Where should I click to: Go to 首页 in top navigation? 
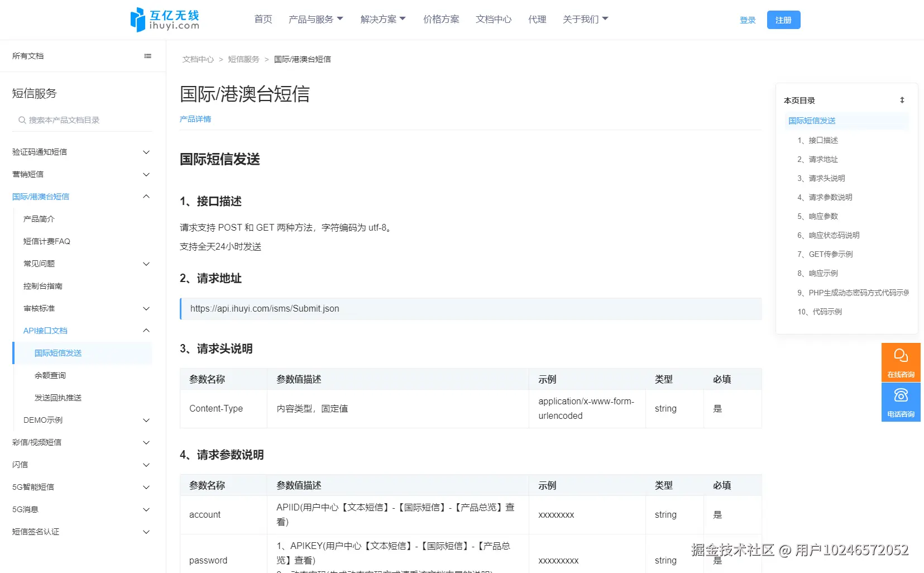point(263,20)
